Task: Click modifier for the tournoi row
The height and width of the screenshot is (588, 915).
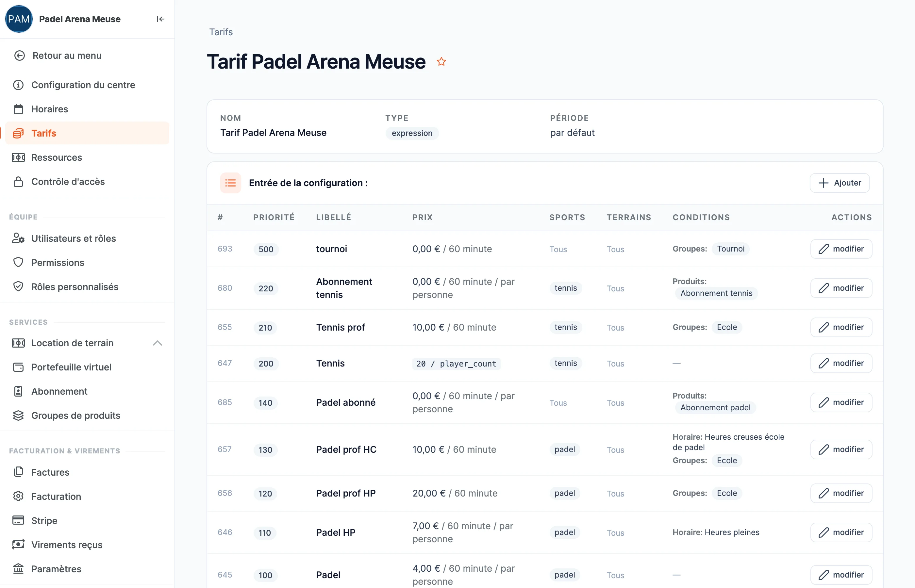Action: click(x=841, y=249)
